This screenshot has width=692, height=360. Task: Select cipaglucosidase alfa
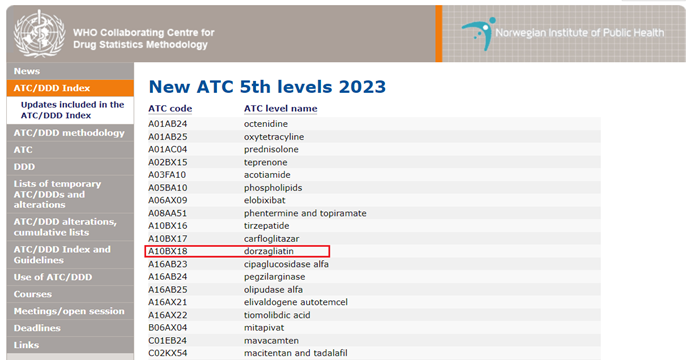pos(286,264)
